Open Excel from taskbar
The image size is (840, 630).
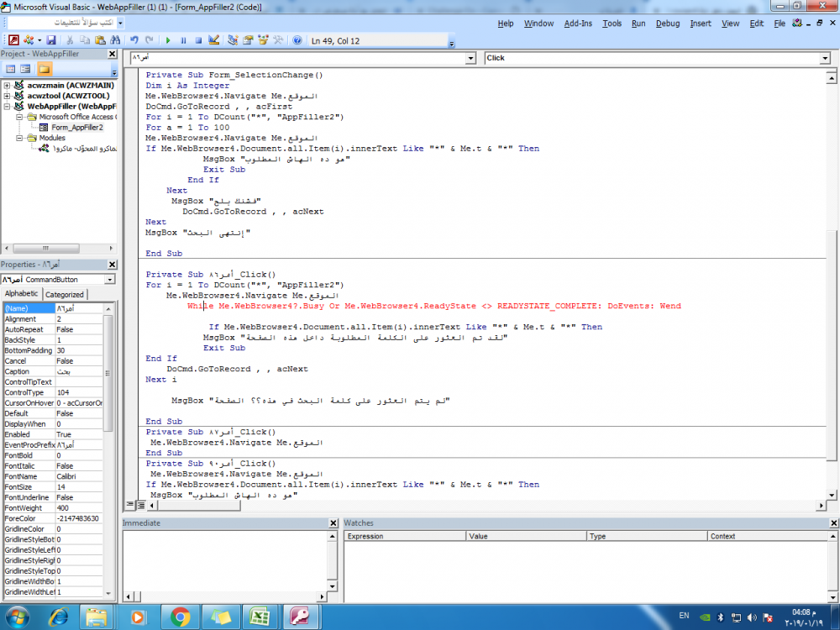pyautogui.click(x=260, y=617)
